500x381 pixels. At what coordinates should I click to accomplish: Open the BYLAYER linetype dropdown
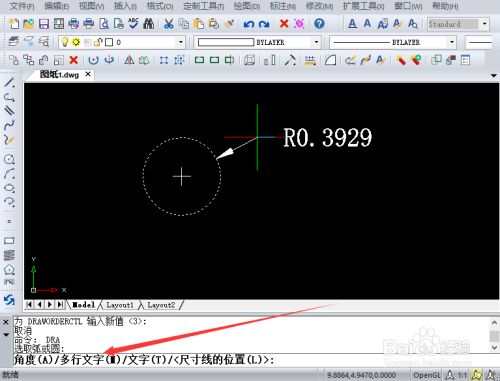coord(452,42)
